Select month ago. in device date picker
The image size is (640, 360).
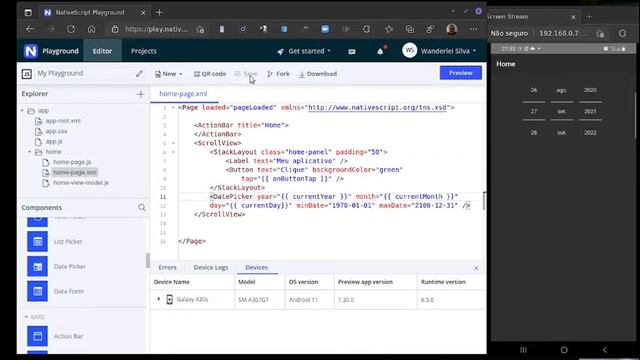tap(562, 90)
